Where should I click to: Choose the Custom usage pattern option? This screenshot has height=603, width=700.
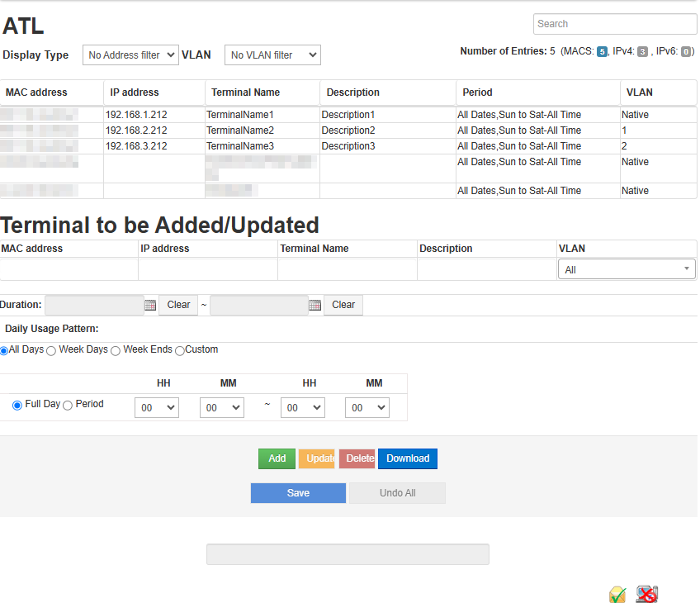[x=180, y=350]
